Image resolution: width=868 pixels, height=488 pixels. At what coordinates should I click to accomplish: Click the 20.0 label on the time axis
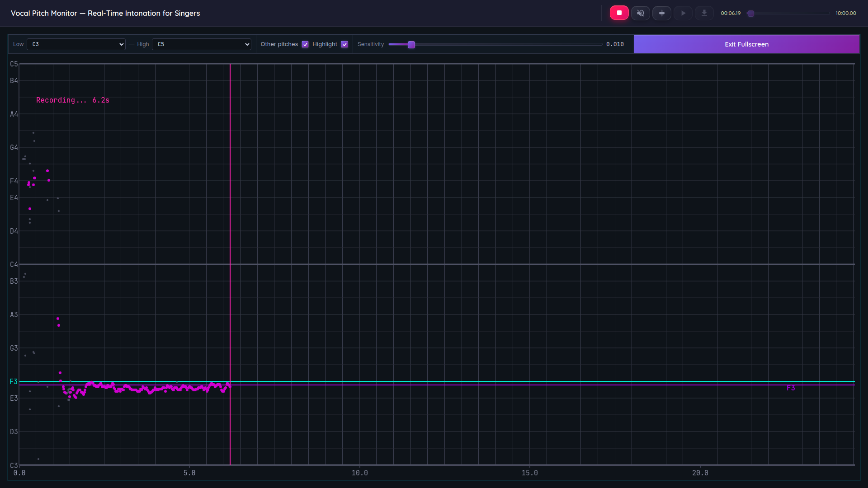click(700, 473)
